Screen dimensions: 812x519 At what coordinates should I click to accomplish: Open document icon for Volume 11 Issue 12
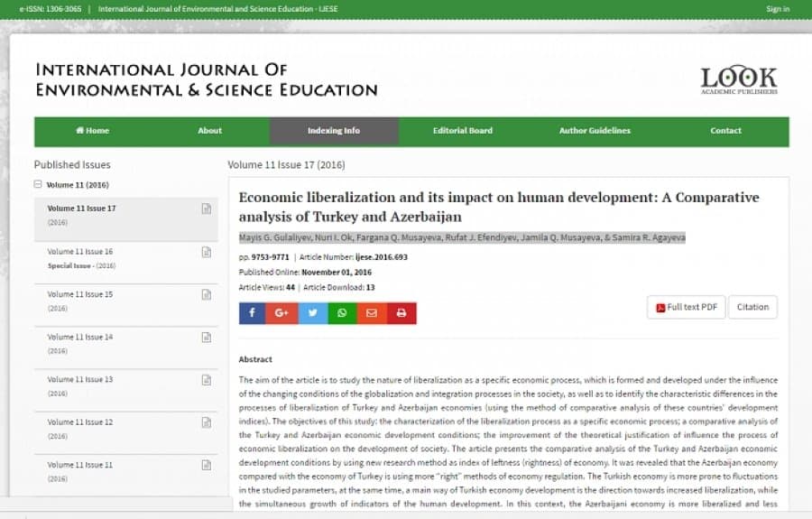(206, 422)
